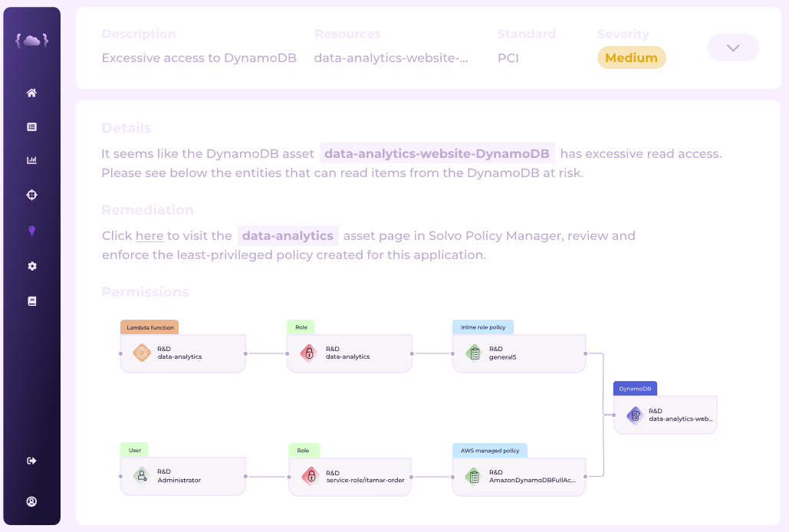Click the data-analytics-website-DynamoDB asset tag
This screenshot has height=532, width=789.
437,153
